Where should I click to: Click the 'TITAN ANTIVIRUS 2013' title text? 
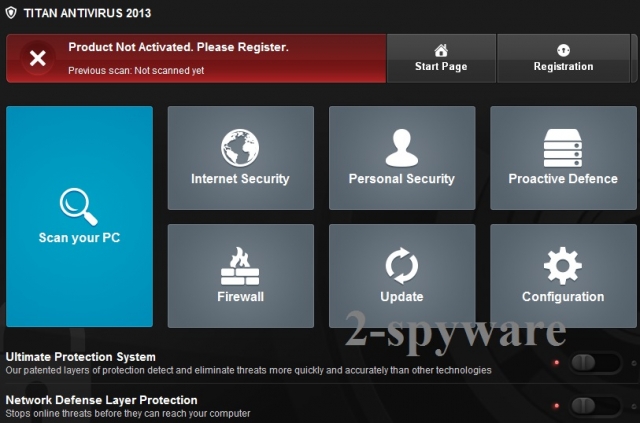[87, 13]
